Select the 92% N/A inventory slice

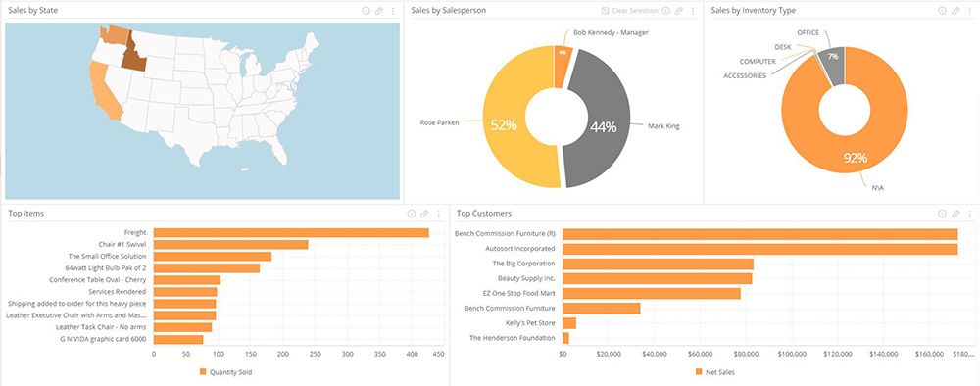(855, 158)
